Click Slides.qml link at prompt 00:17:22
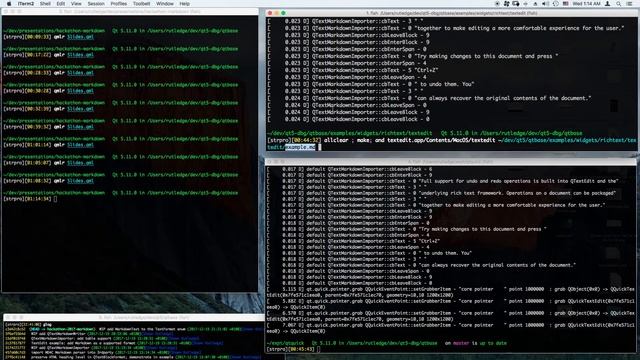The width and height of the screenshot is (640, 360). tap(80, 55)
